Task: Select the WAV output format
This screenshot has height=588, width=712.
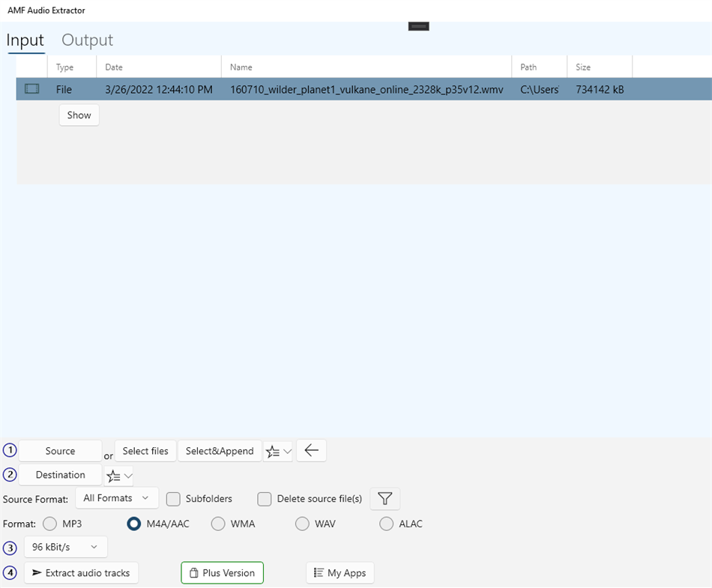Action: pos(303,524)
